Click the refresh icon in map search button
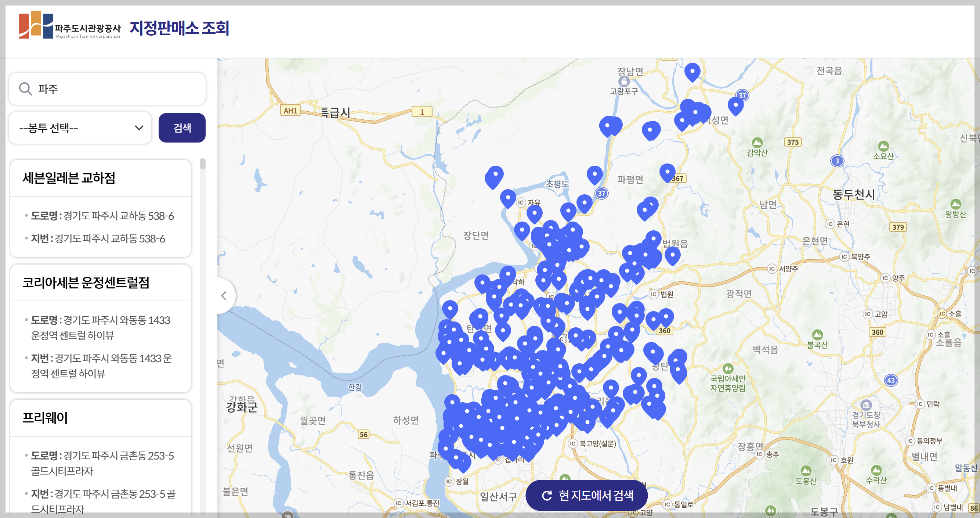This screenshot has width=980, height=518. (547, 496)
